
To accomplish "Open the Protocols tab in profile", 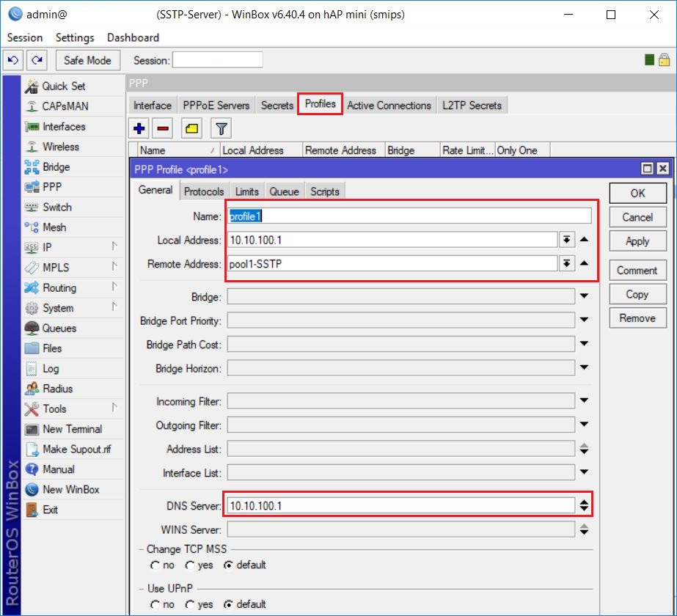I will coord(204,191).
